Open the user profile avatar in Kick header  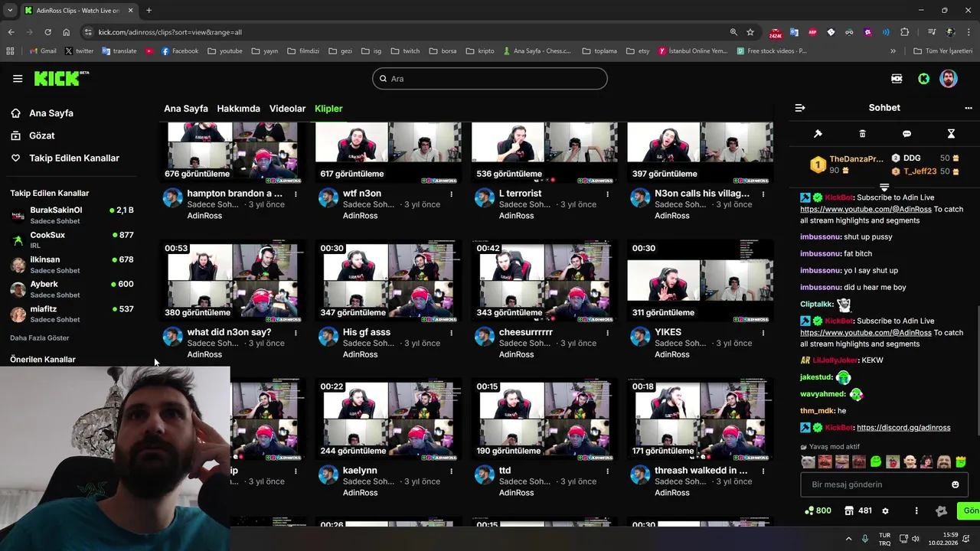pos(949,78)
